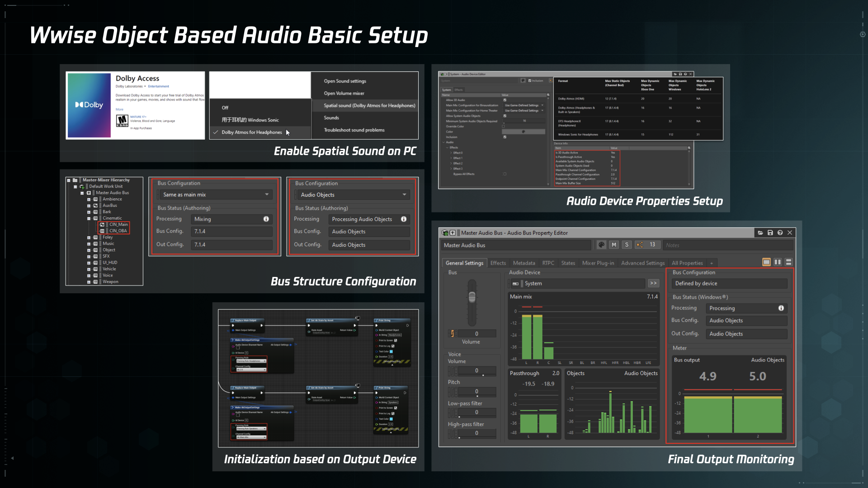
Task: Click the Mixer Plug-in tab in property editor
Action: pyautogui.click(x=600, y=263)
